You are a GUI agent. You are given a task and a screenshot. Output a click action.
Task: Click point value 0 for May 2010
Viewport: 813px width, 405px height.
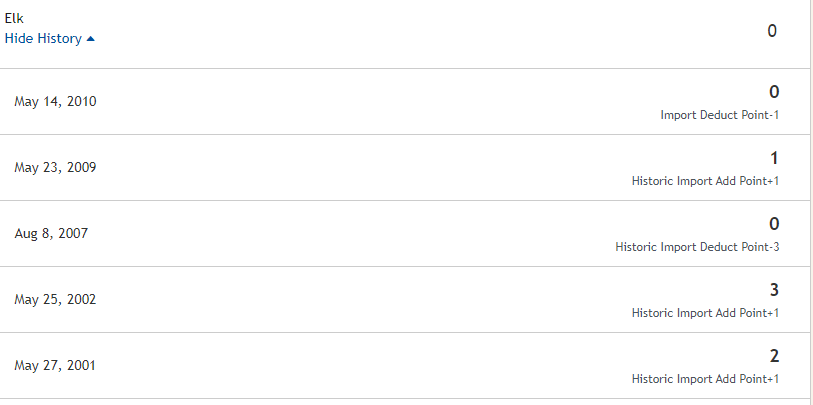tap(774, 92)
